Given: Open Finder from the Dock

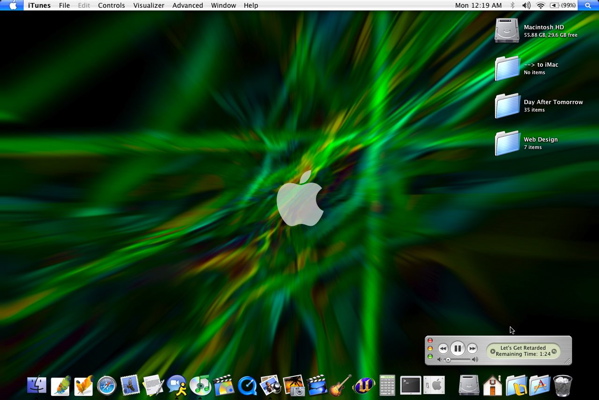Looking at the screenshot, I should coord(37,385).
